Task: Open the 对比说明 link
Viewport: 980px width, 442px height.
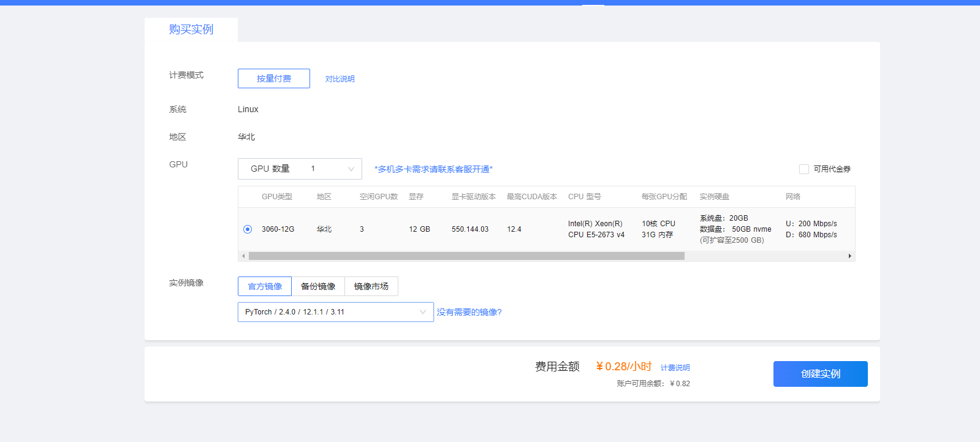Action: (340, 79)
